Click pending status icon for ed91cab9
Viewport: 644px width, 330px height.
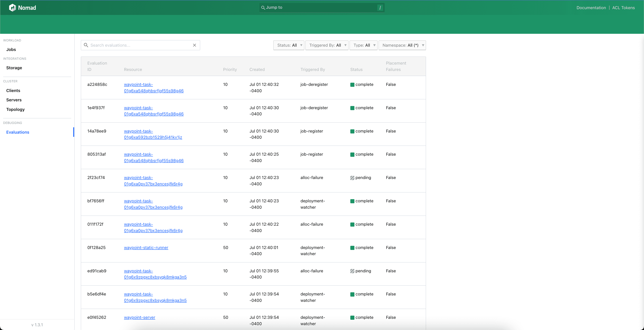[352, 271]
